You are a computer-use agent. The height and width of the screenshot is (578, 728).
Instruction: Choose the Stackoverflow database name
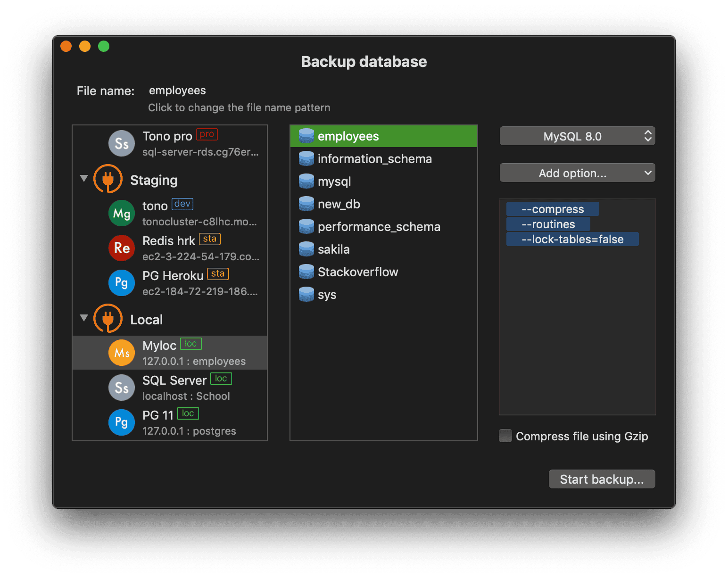point(358,272)
